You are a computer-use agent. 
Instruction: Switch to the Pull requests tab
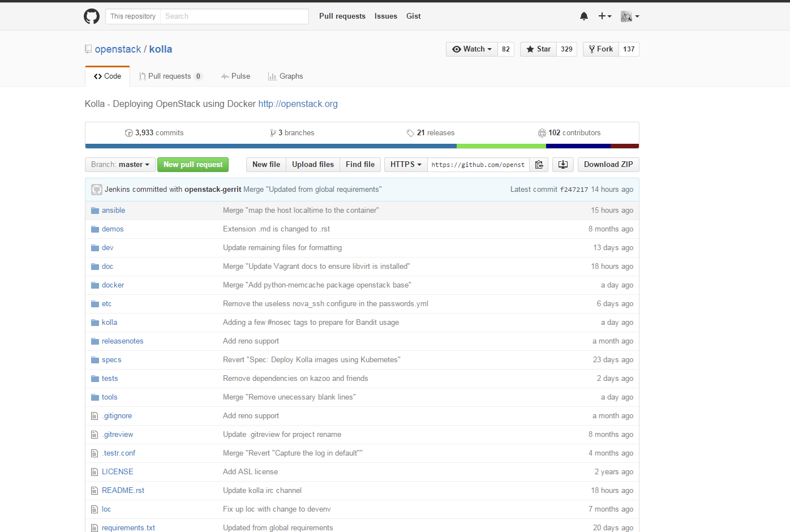170,76
